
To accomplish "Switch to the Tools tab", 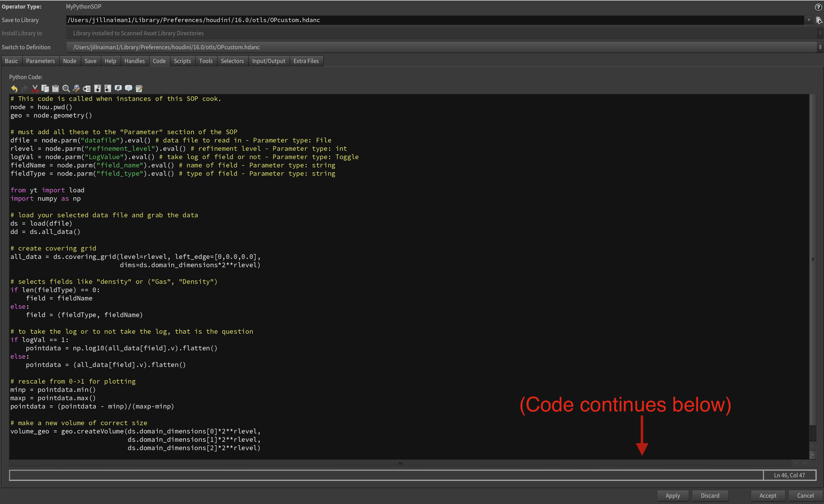I will click(x=206, y=61).
